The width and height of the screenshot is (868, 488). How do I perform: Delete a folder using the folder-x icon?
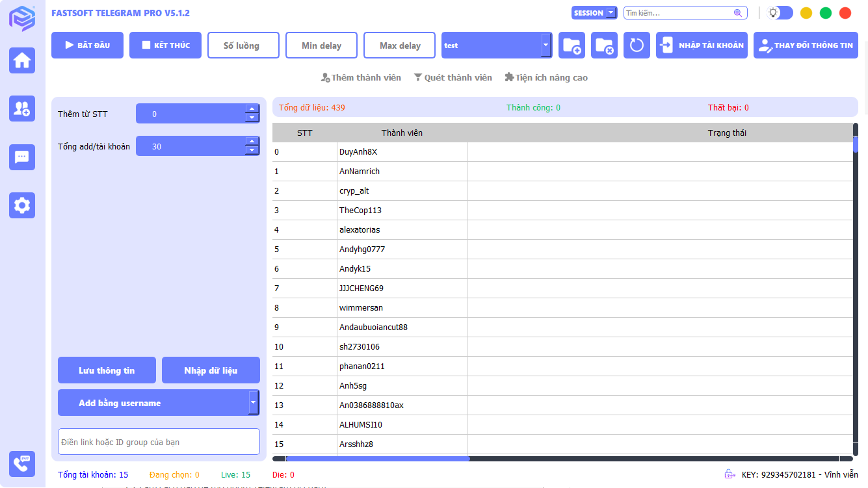604,45
